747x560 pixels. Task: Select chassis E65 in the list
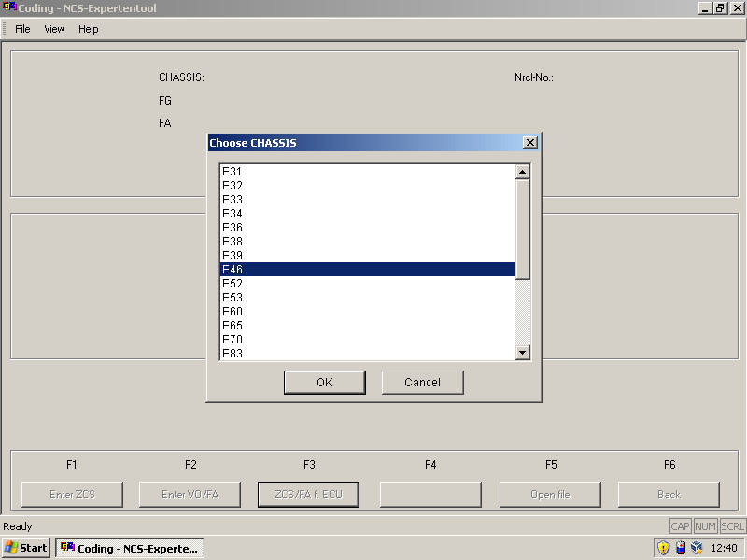pos(368,325)
